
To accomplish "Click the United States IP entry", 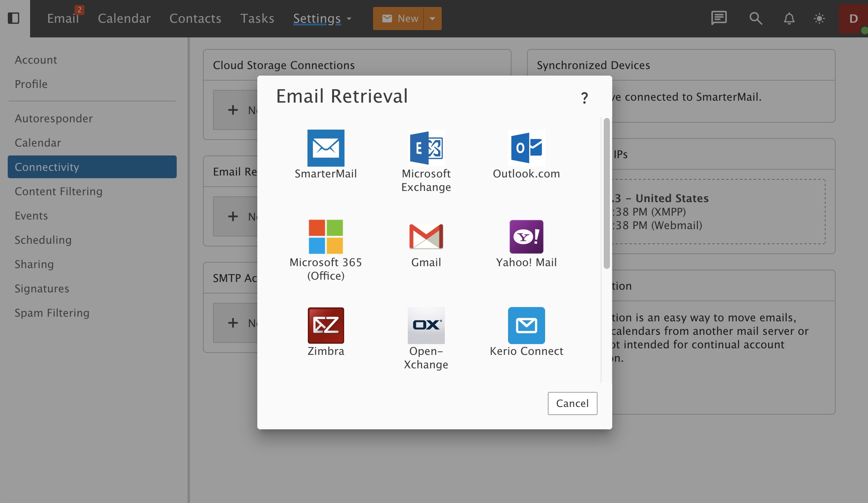I will [x=718, y=211].
